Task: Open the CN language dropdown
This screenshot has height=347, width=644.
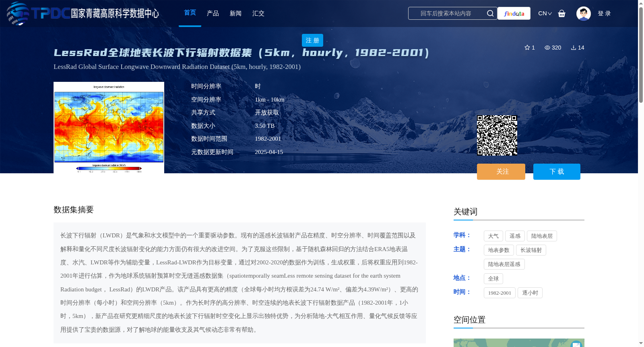Action: click(545, 13)
